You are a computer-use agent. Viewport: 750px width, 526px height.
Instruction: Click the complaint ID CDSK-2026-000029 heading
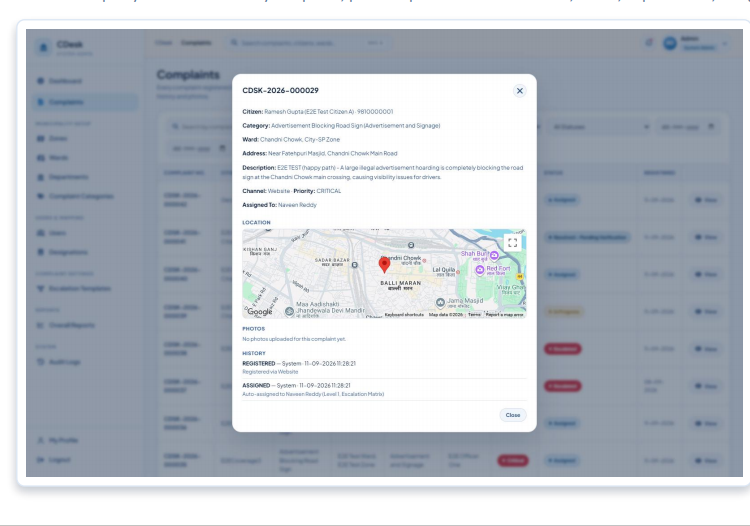[280, 90]
